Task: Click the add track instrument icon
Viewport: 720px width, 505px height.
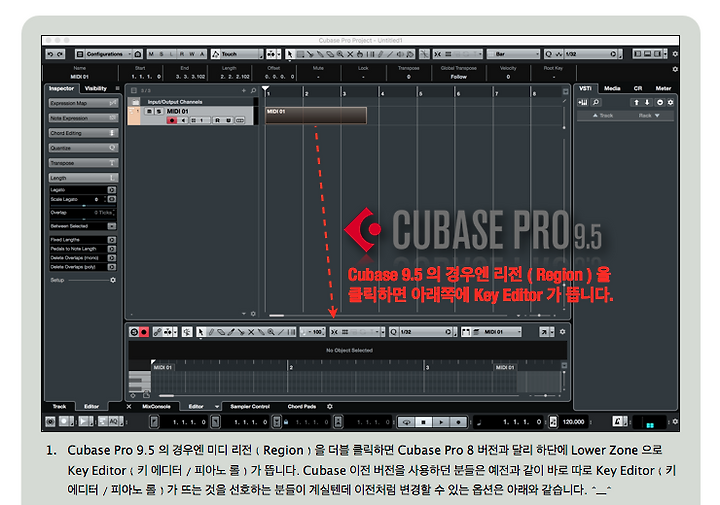Action: pyautogui.click(x=583, y=103)
